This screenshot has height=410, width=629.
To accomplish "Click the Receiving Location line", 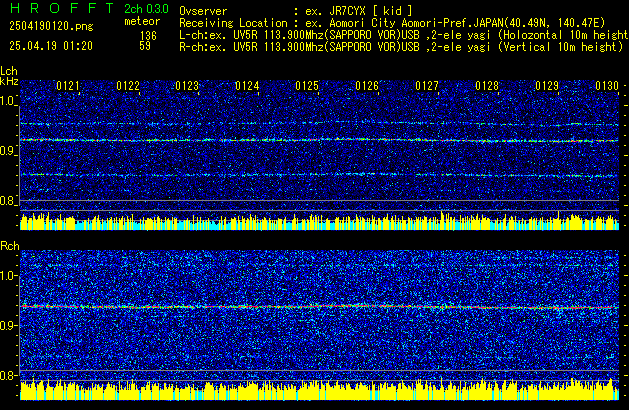I will (392, 23).
